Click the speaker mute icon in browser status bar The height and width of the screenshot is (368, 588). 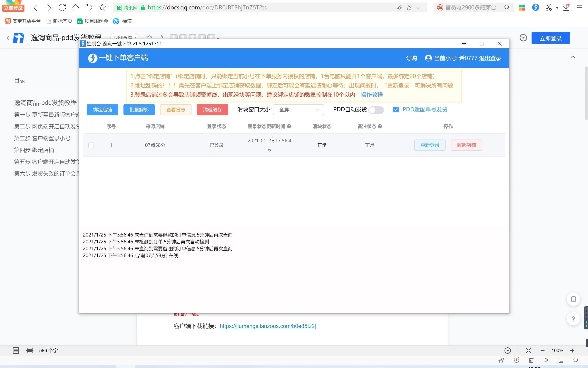tap(546, 360)
